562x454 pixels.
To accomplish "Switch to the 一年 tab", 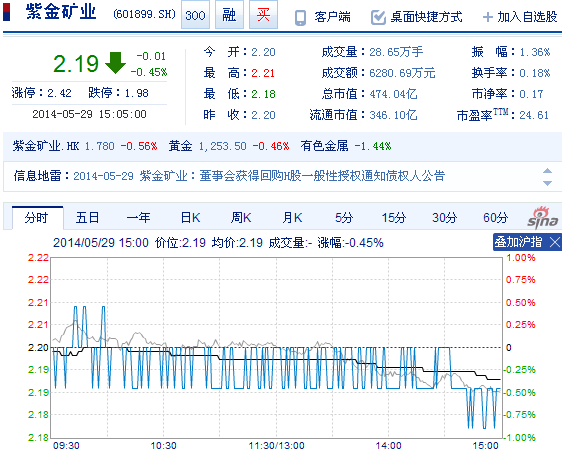I will click(138, 218).
